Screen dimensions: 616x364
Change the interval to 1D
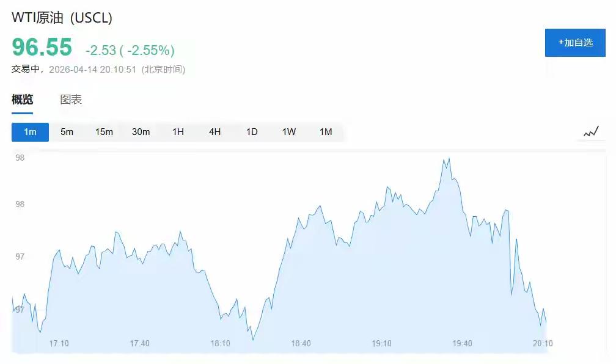[x=252, y=132]
